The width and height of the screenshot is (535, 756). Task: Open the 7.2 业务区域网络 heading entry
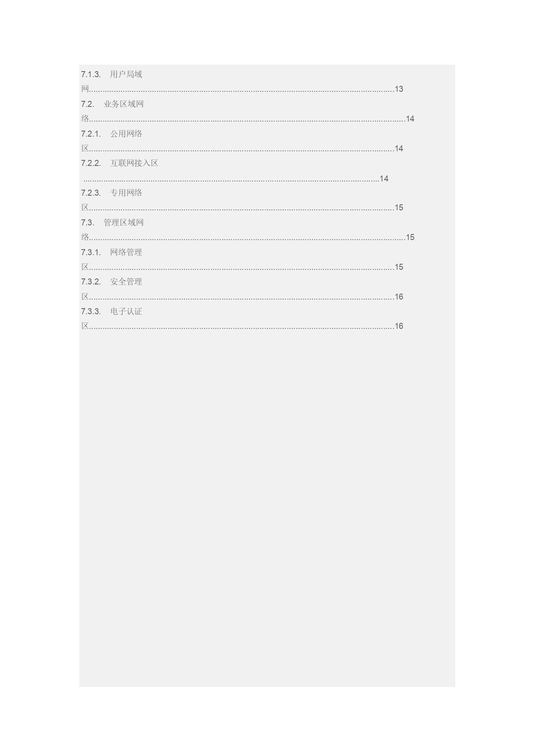[113, 104]
